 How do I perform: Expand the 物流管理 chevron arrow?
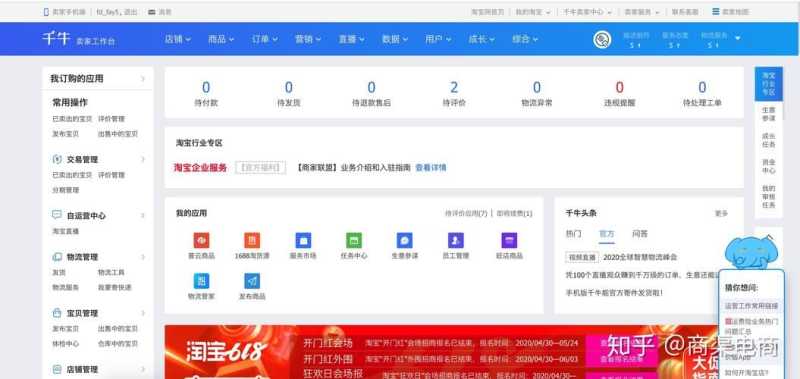click(x=143, y=257)
